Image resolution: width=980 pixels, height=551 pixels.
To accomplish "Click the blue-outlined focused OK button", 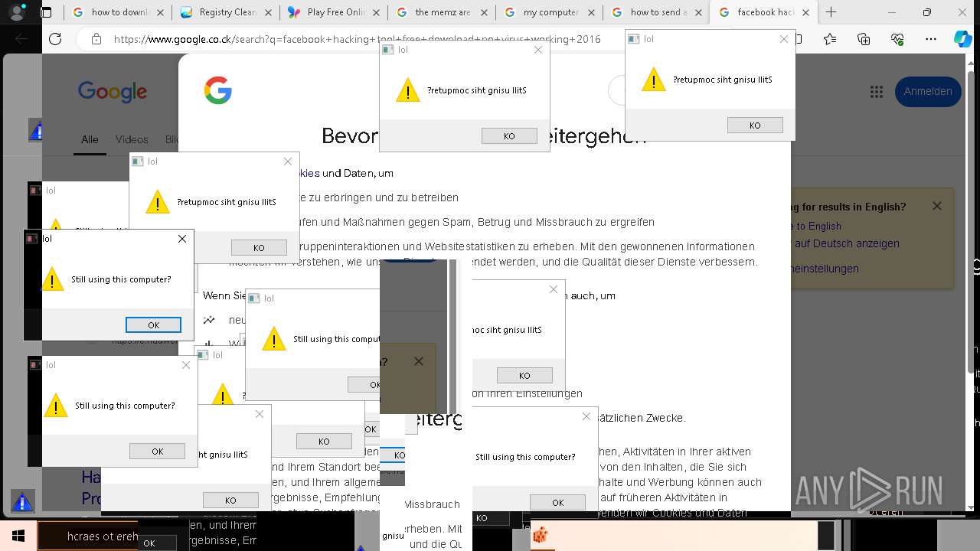I will [x=153, y=324].
